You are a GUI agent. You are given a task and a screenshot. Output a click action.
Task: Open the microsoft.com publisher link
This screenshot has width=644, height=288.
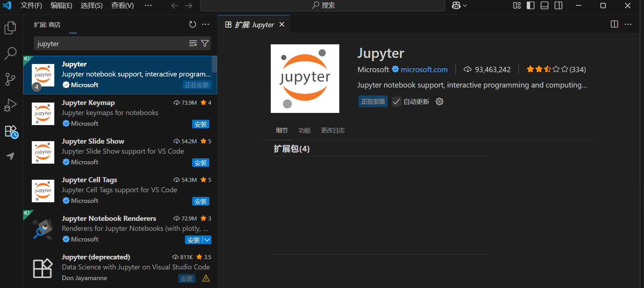tap(424, 69)
